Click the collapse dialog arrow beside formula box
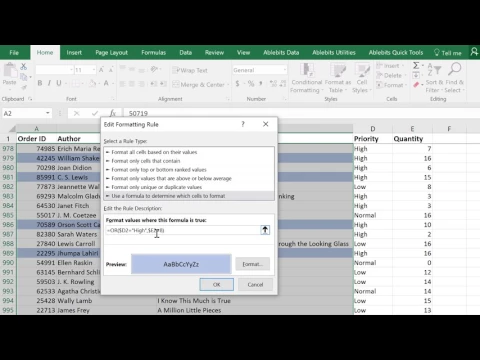Image resolution: width=480 pixels, height=360 pixels. pos(265,230)
